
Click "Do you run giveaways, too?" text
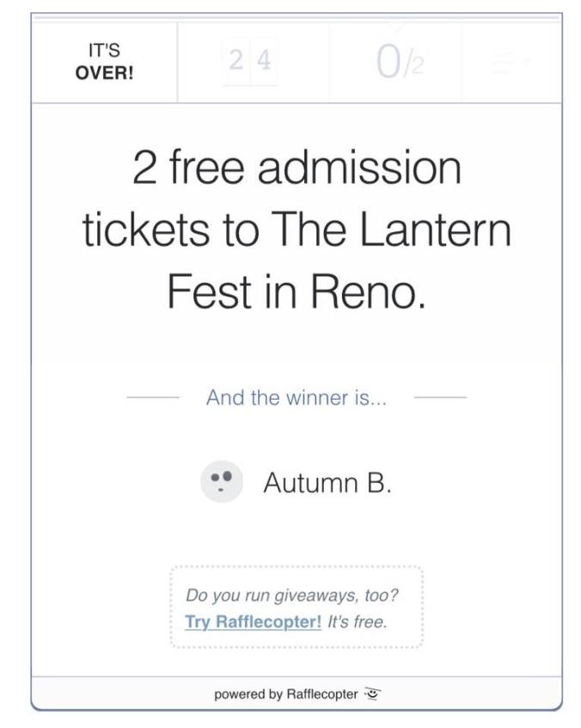(x=292, y=595)
